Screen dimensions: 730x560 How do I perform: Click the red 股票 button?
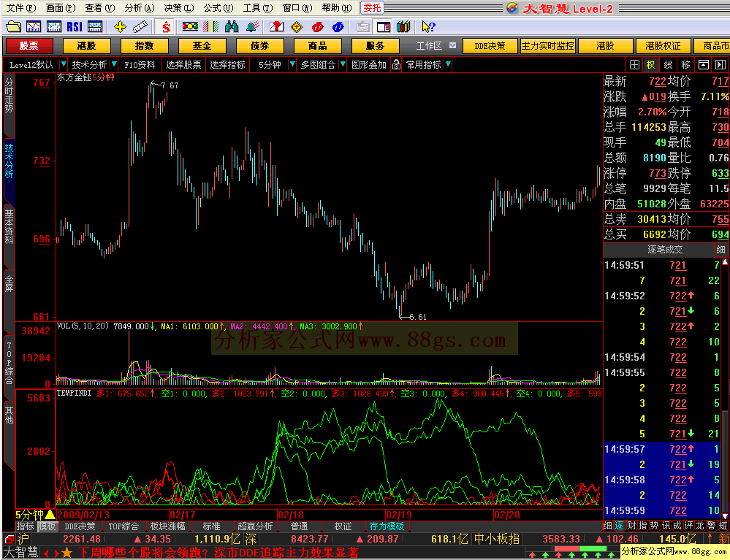coord(29,45)
